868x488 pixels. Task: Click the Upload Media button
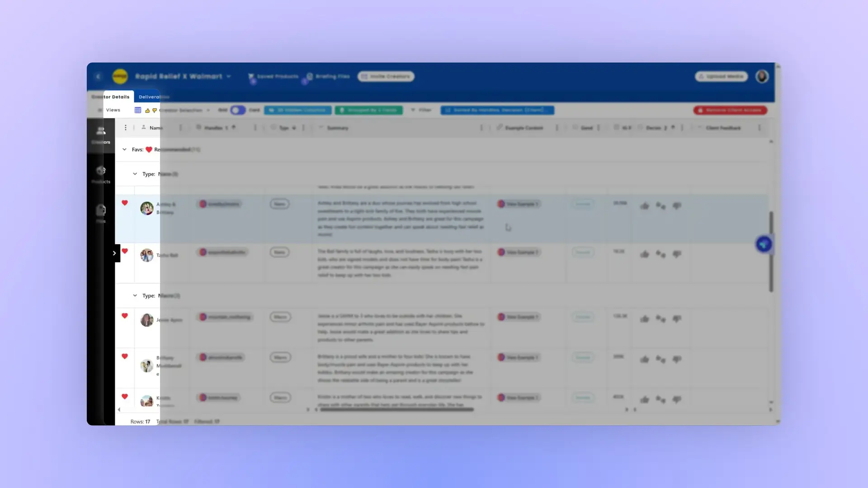point(722,76)
